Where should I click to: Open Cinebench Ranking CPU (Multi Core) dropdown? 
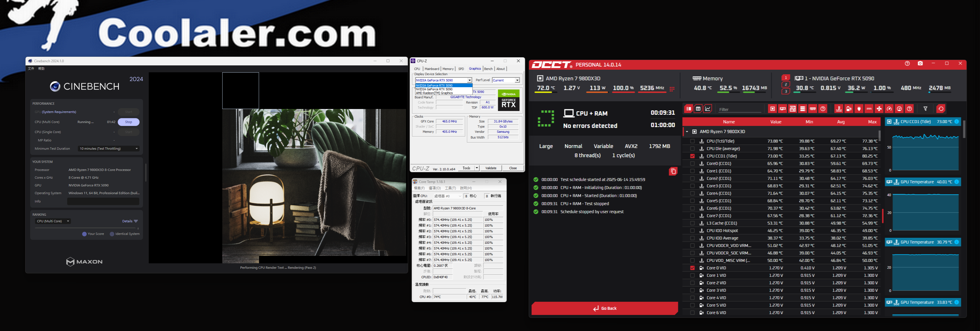(53, 221)
